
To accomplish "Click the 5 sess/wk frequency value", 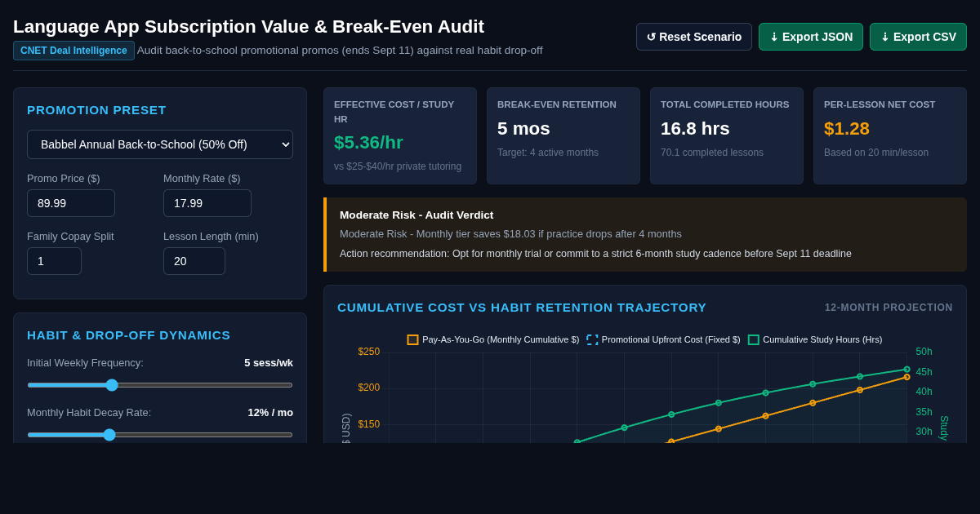I will [x=269, y=363].
